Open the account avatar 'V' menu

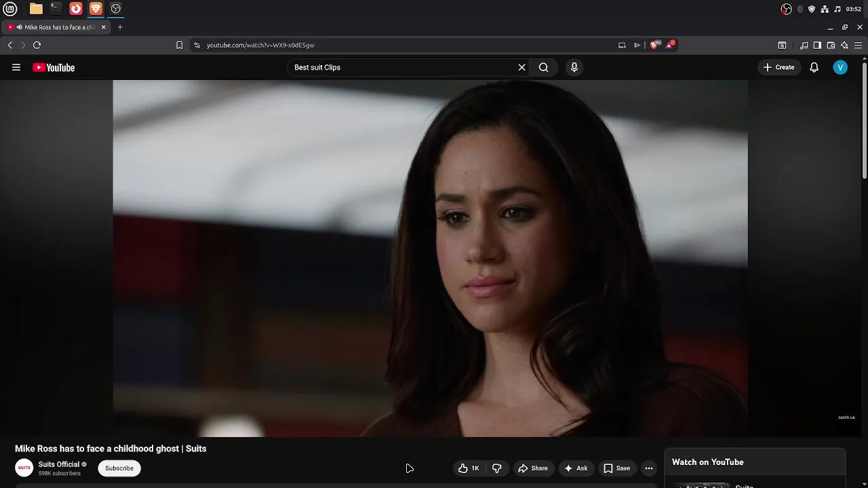[x=840, y=67]
